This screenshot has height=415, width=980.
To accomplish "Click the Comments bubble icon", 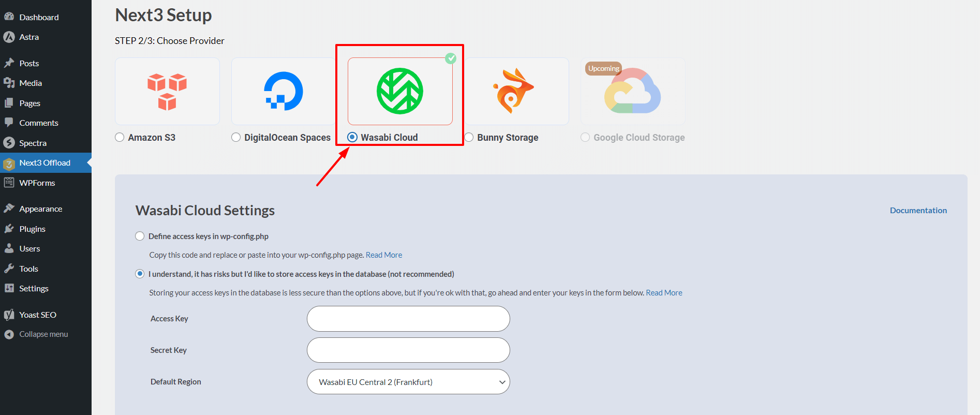I will [9, 123].
